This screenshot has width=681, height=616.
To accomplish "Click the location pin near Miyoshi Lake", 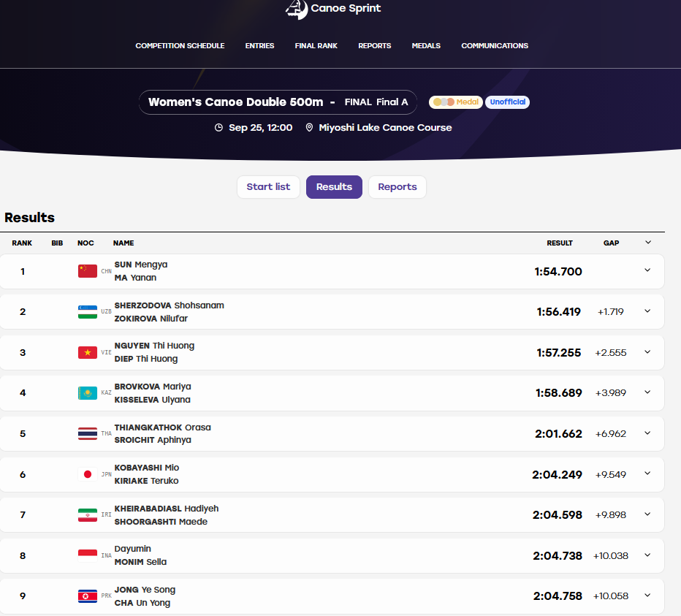I will click(x=309, y=128).
